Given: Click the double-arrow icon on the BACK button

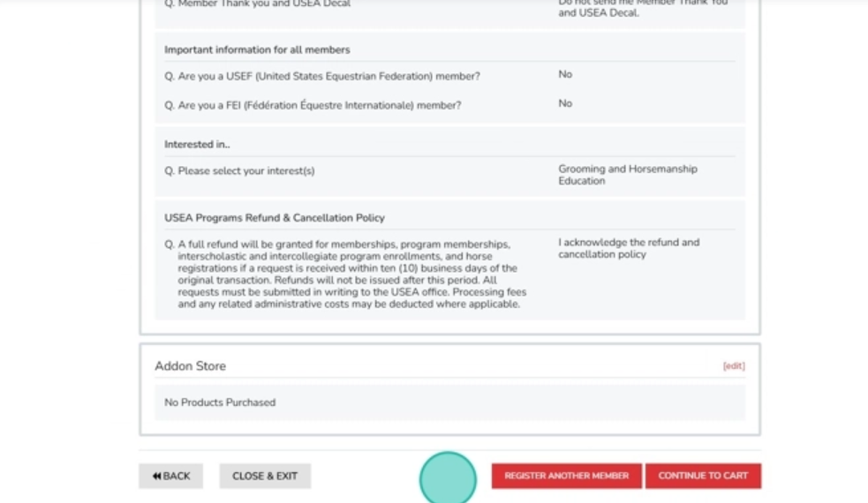Looking at the screenshot, I should click(156, 476).
